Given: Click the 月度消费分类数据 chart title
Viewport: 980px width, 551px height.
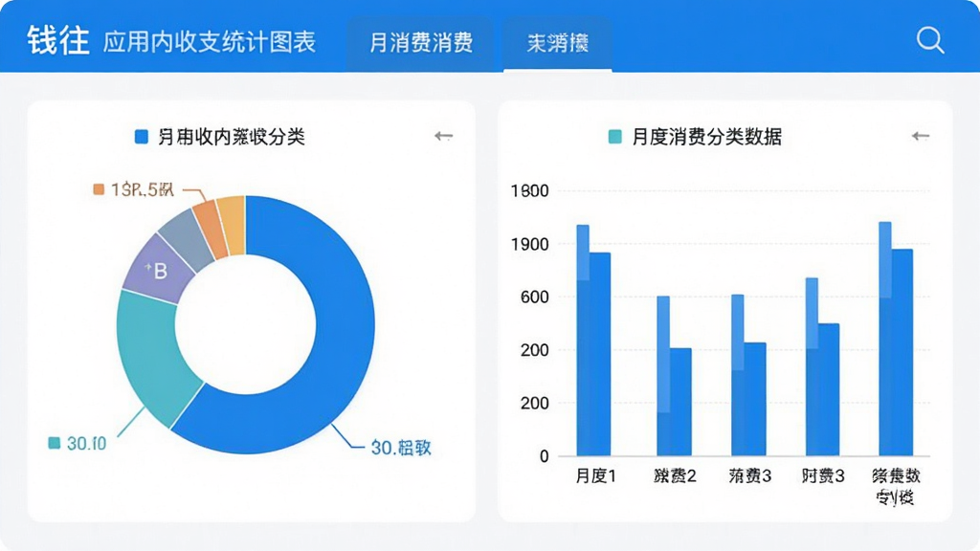Looking at the screenshot, I should [706, 137].
